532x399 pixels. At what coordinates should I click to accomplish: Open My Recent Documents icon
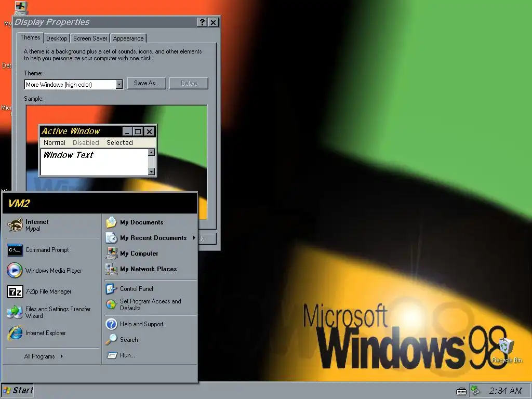point(111,238)
